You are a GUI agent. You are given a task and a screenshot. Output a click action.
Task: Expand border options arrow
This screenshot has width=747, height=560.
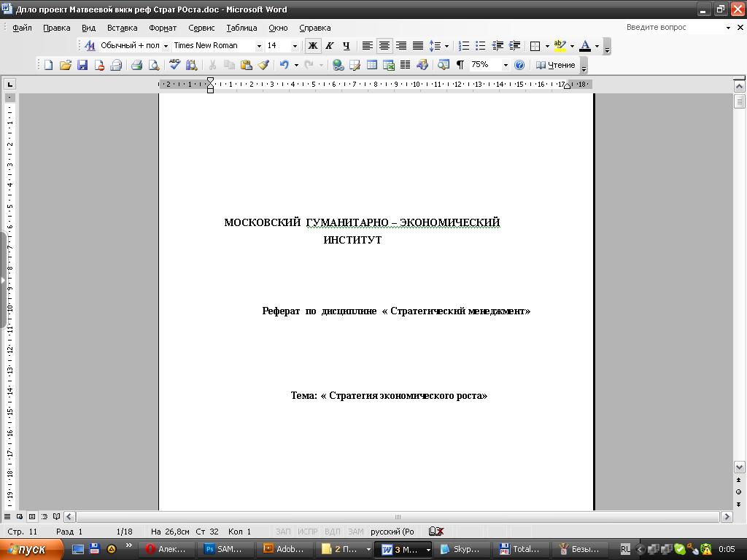pyautogui.click(x=547, y=46)
